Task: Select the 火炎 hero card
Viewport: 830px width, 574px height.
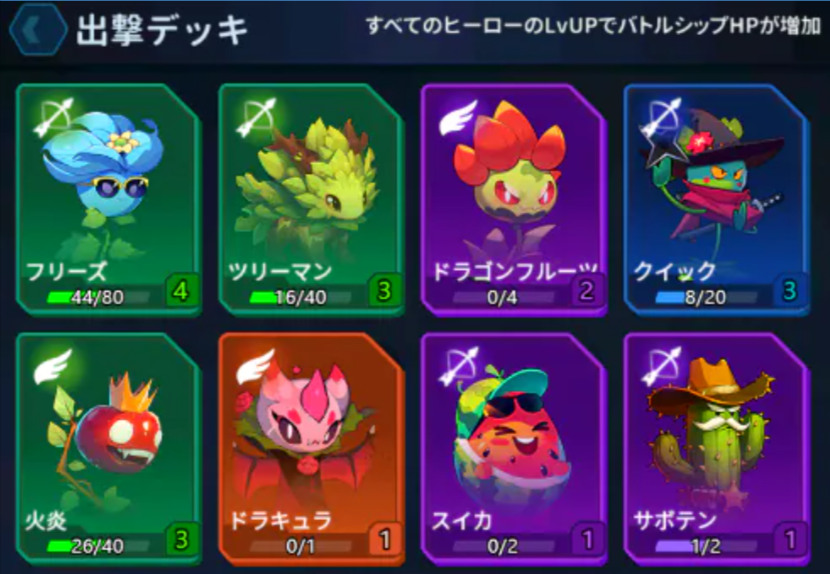Action: pyautogui.click(x=109, y=449)
